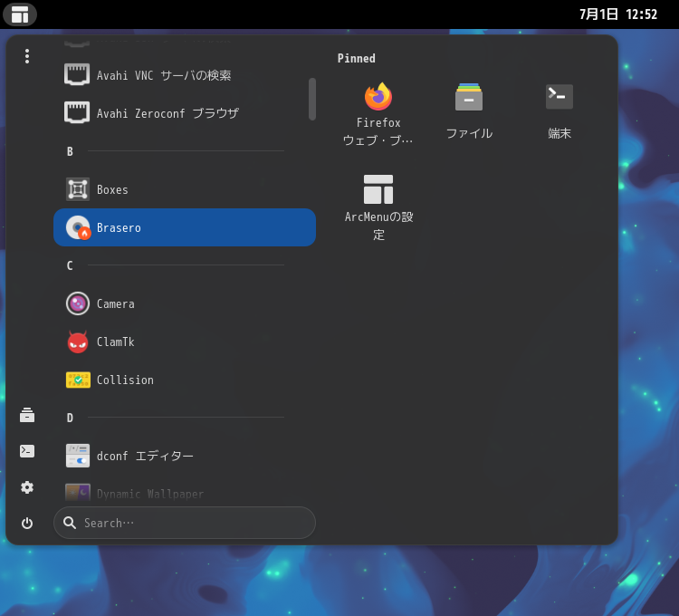Launch Avahi VNC server search icon

[x=77, y=74]
